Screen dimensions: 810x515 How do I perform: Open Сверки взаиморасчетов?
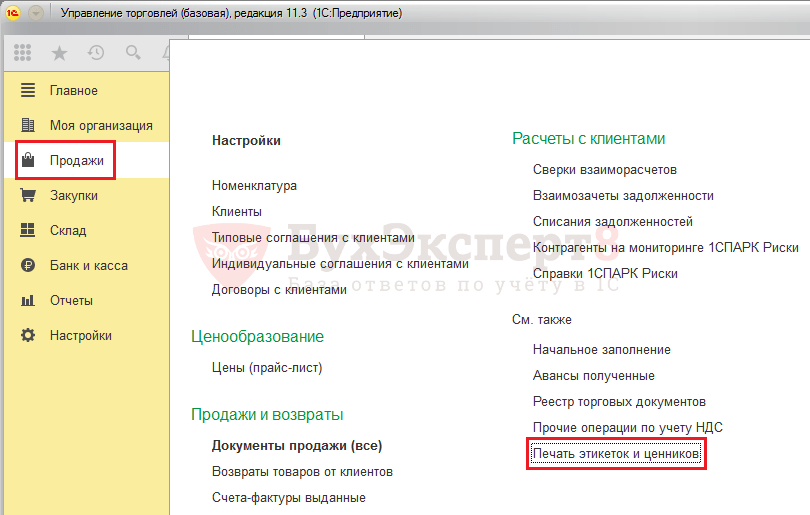(x=605, y=169)
